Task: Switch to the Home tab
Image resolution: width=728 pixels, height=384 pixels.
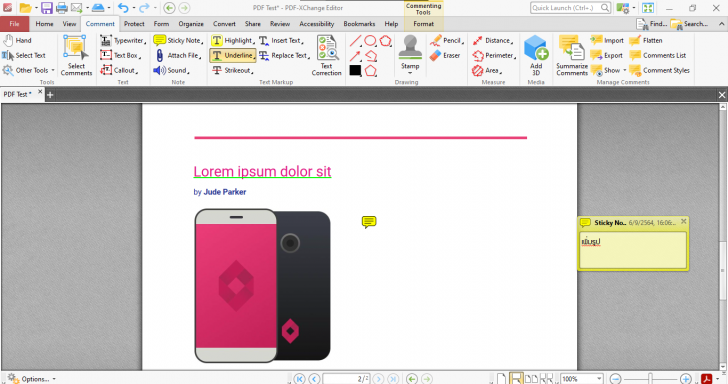Action: (44, 24)
